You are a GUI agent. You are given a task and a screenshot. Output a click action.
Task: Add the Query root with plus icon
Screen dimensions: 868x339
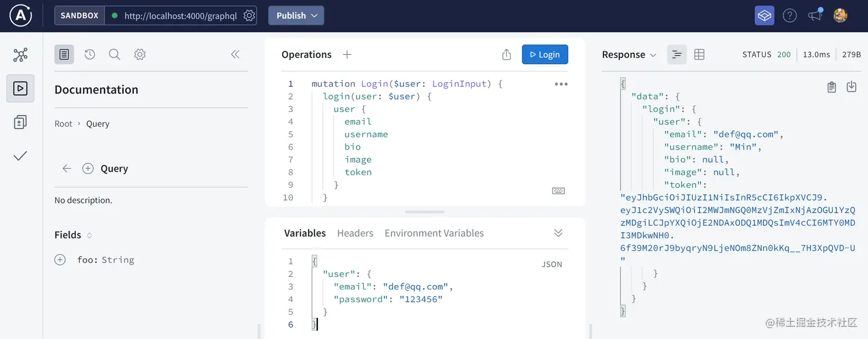click(88, 168)
